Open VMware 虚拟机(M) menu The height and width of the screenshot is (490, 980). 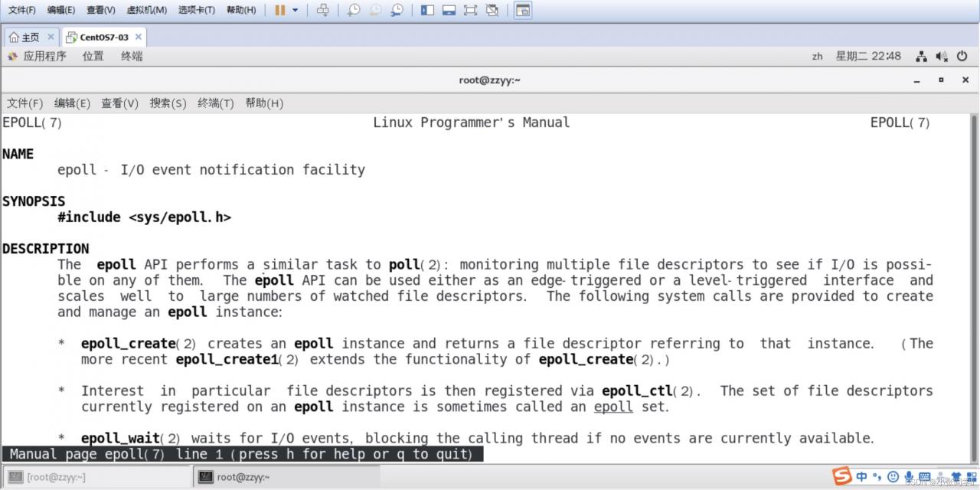point(146,10)
